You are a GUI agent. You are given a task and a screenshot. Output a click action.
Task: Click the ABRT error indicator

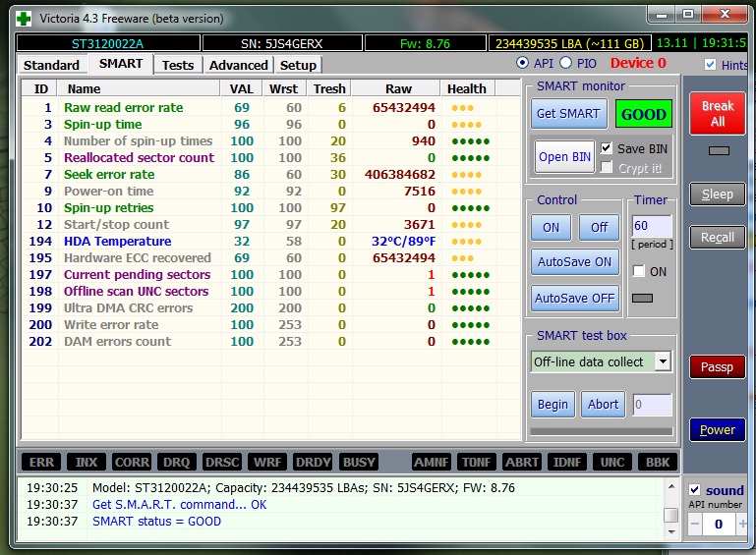tap(522, 463)
